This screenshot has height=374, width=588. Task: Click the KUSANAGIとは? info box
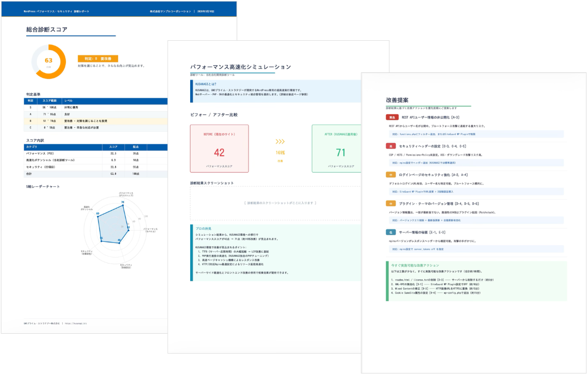click(x=275, y=91)
